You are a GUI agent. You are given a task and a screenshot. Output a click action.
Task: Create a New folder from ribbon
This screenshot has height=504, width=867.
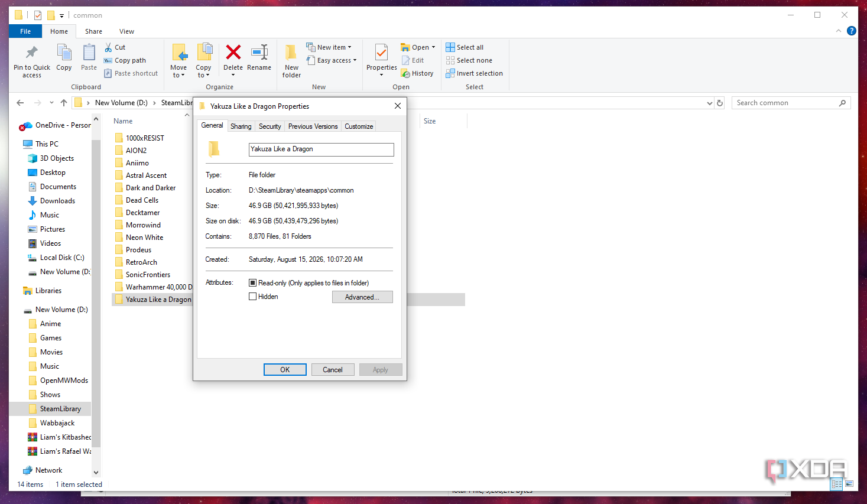[x=291, y=61]
